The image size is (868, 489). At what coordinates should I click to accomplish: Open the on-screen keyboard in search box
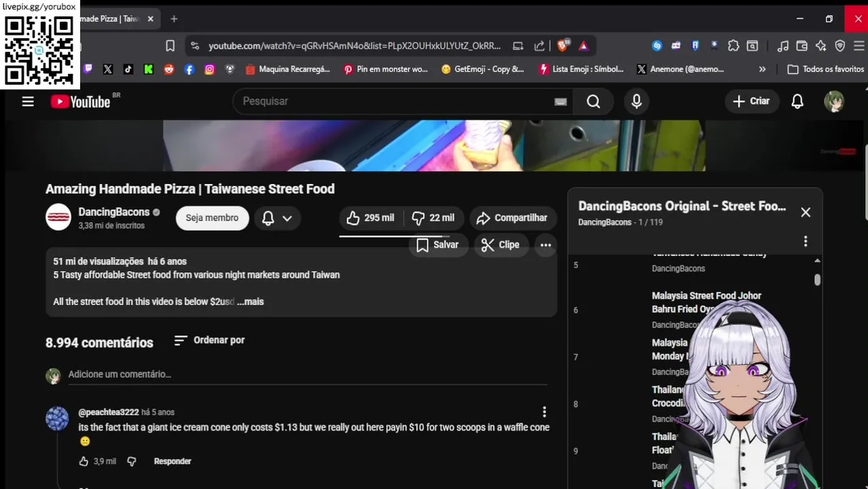560,101
